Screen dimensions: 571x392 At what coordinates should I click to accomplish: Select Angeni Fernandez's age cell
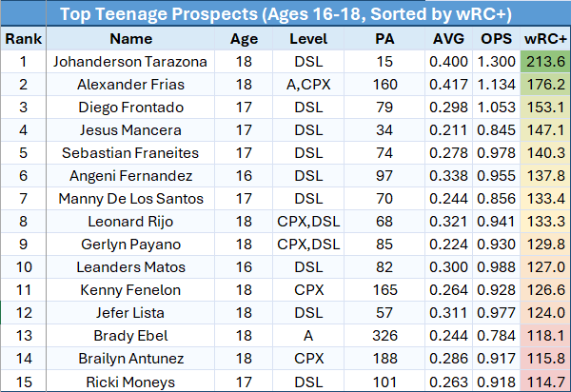point(244,176)
